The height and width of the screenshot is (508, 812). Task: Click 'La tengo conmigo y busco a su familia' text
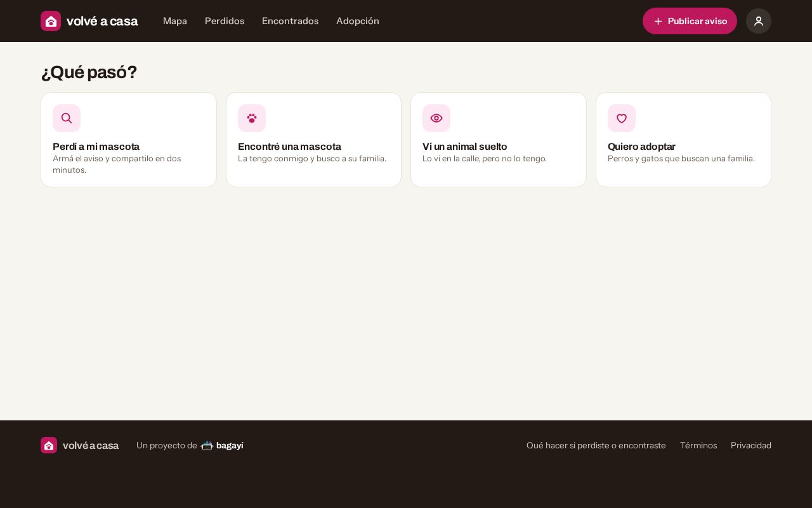point(312,158)
